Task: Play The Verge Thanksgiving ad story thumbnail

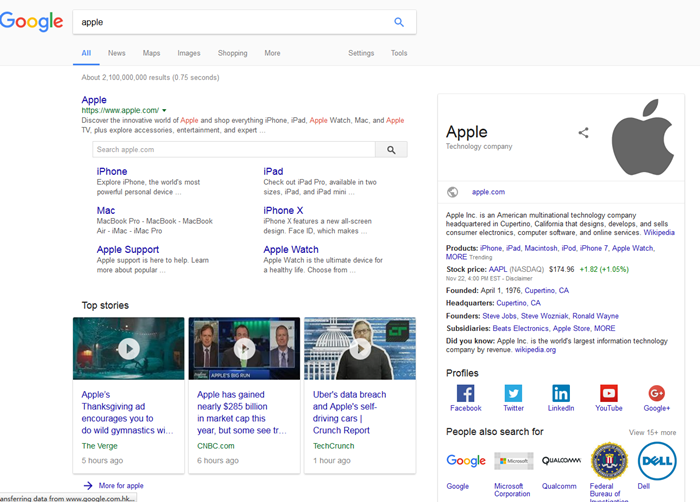Action: tap(128, 349)
